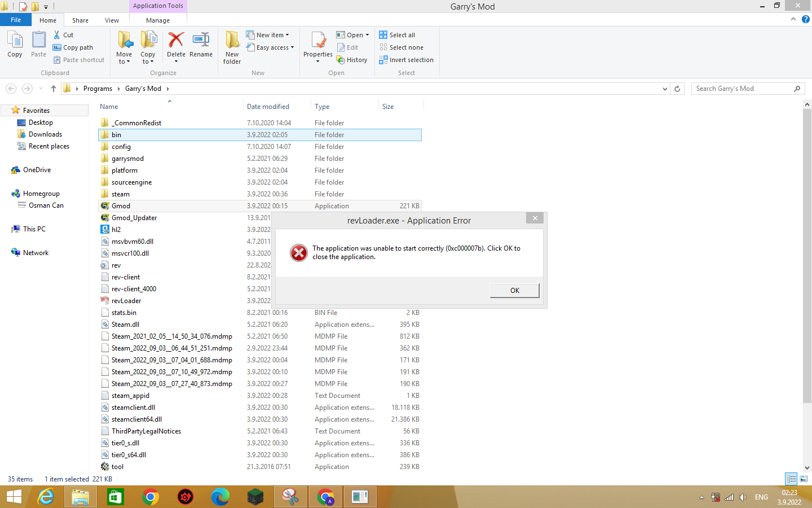Select the garrysmod folder
This screenshot has height=508, width=812.
(260, 159)
